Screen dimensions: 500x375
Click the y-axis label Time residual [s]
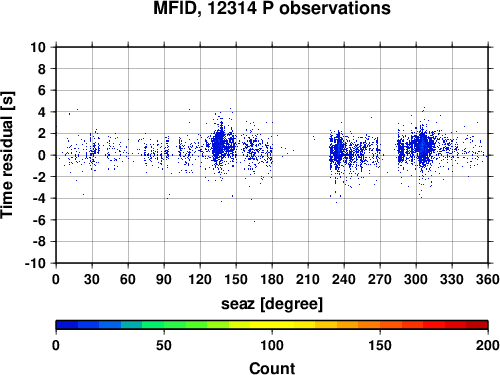click(x=7, y=155)
